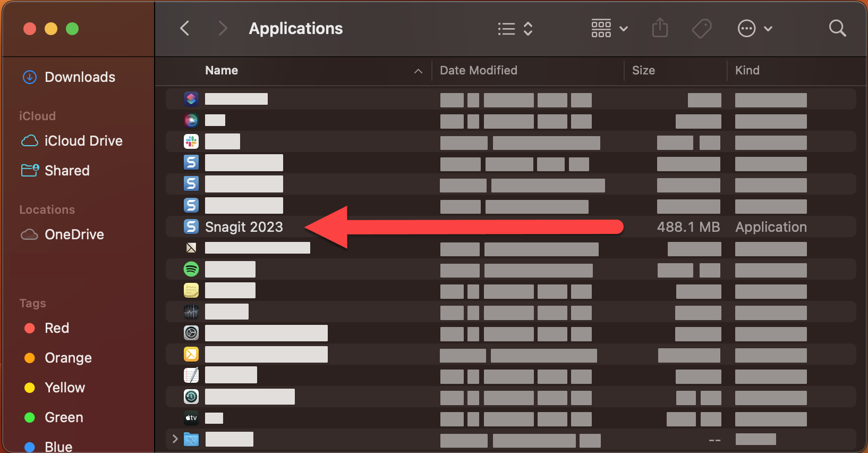Viewport: 868px width, 453px height.
Task: Open the Finder search magnifier
Action: 837,28
